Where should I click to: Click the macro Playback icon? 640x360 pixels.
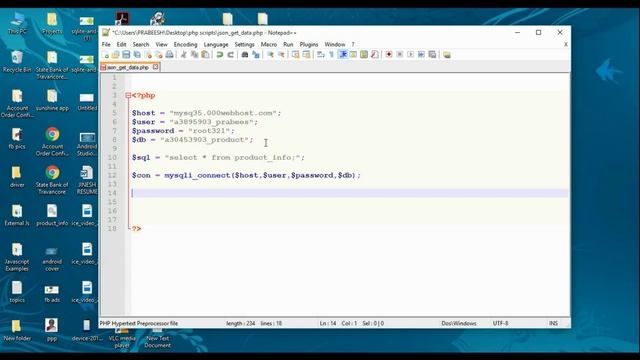[410, 55]
